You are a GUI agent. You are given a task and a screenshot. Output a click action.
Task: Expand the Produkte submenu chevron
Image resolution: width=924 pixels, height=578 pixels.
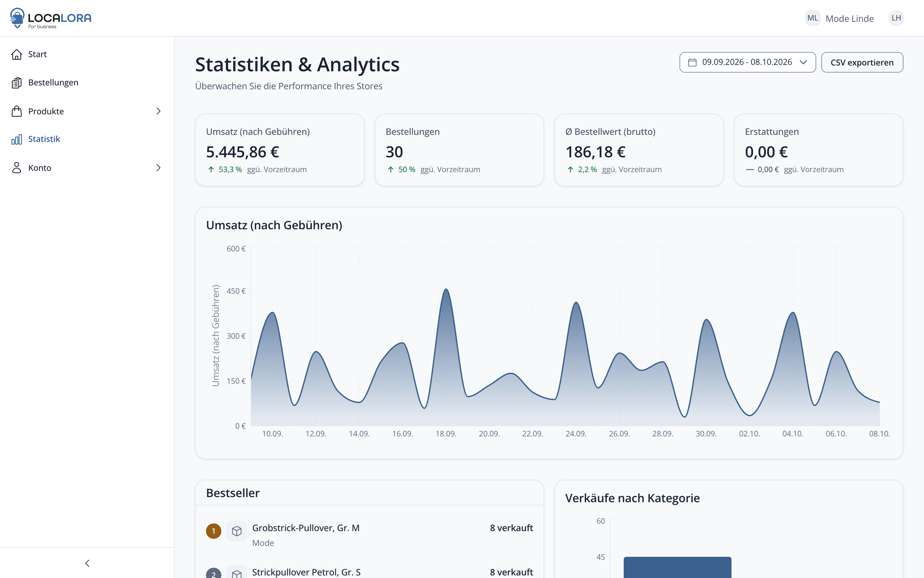(x=158, y=111)
